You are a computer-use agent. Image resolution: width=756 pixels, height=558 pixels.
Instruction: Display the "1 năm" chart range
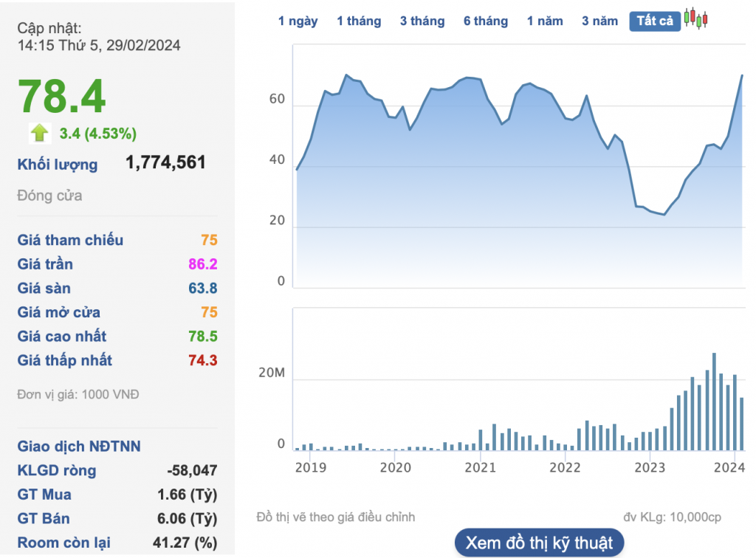click(545, 21)
